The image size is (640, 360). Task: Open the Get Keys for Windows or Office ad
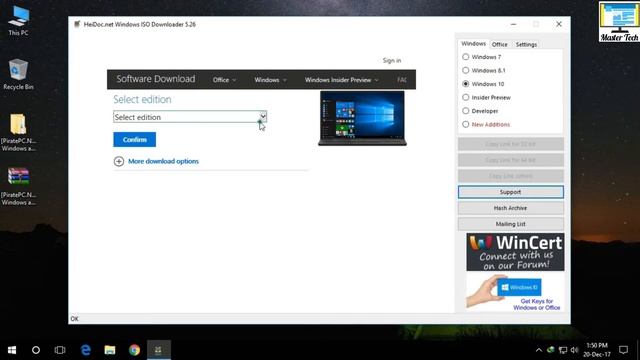click(515, 292)
